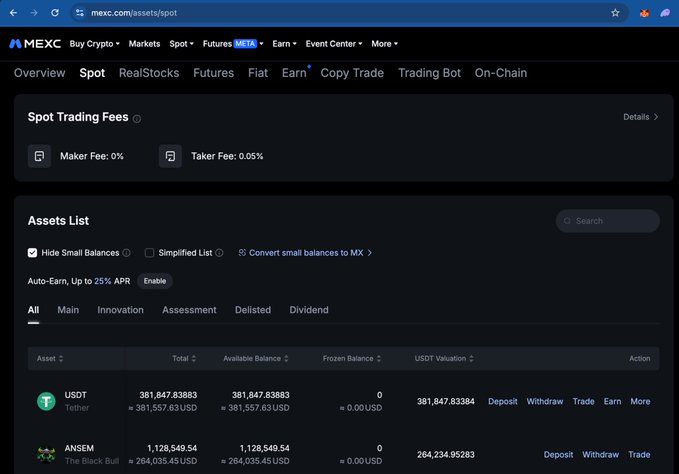The width and height of the screenshot is (679, 474).
Task: Switch to the Futures assets tab
Action: tap(213, 73)
